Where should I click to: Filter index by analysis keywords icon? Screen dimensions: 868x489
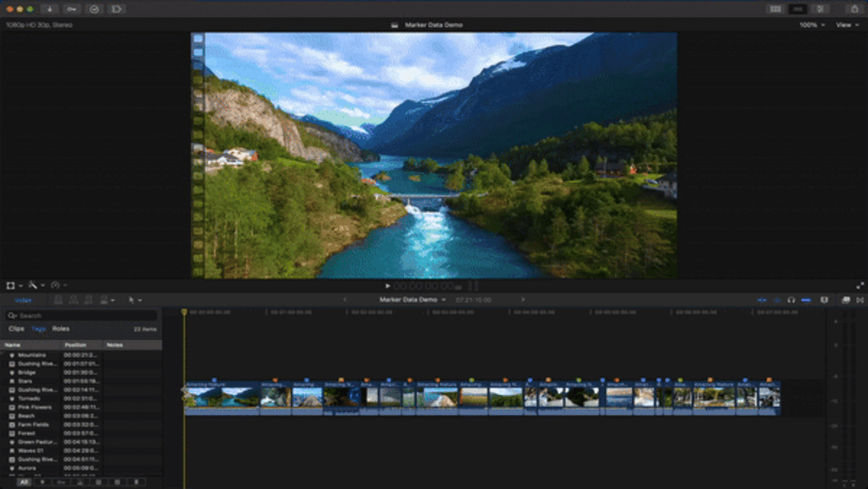[80, 483]
